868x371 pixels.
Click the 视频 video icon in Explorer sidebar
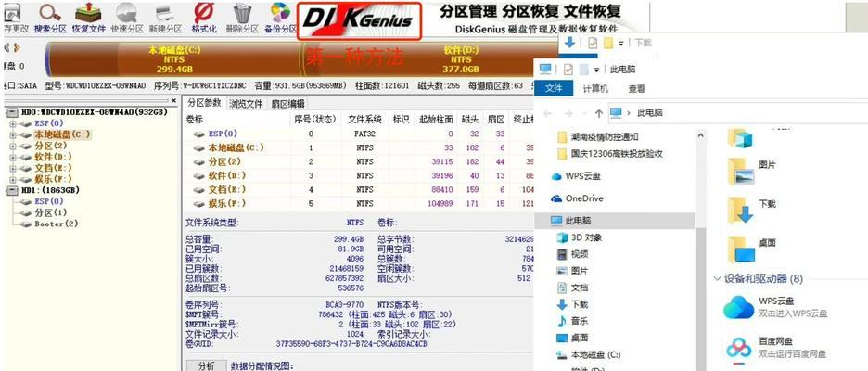click(x=562, y=254)
